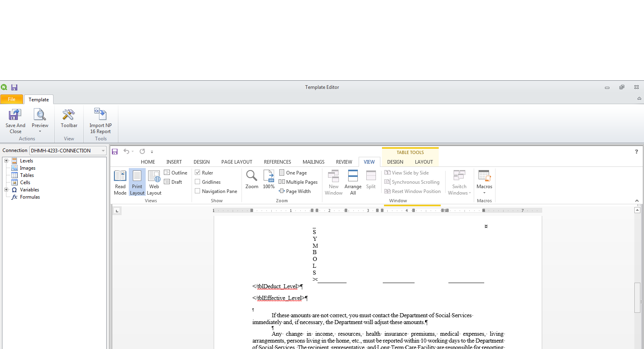This screenshot has width=644, height=349.
Task: Uncheck the Ruler checkbox
Action: click(198, 172)
